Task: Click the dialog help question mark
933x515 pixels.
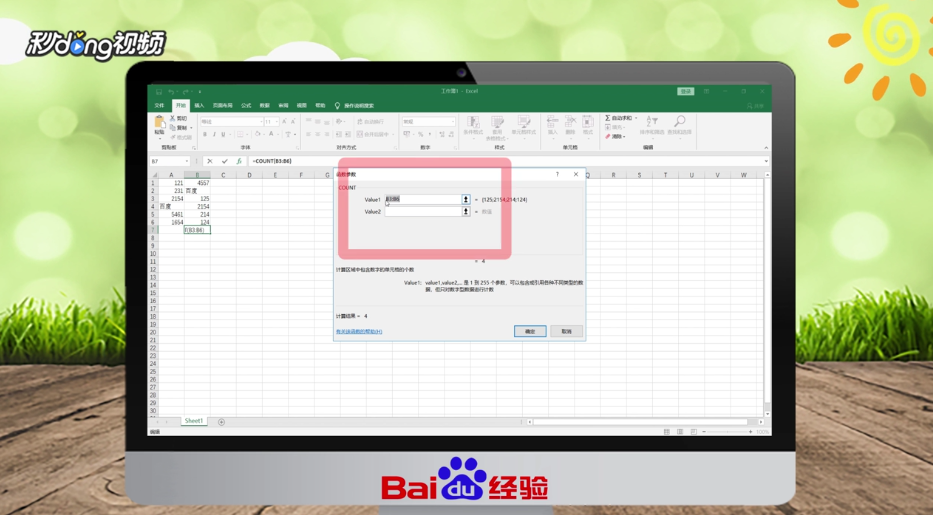Action: (558, 174)
